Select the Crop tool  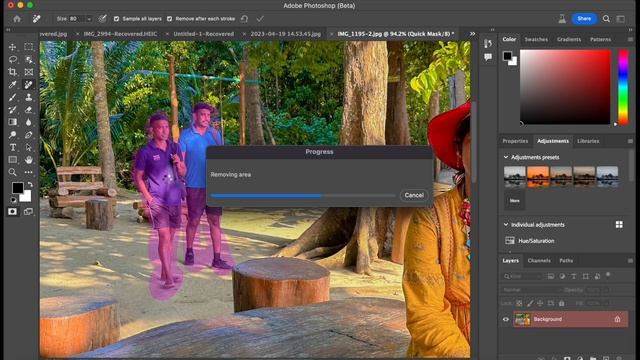pos(13,72)
